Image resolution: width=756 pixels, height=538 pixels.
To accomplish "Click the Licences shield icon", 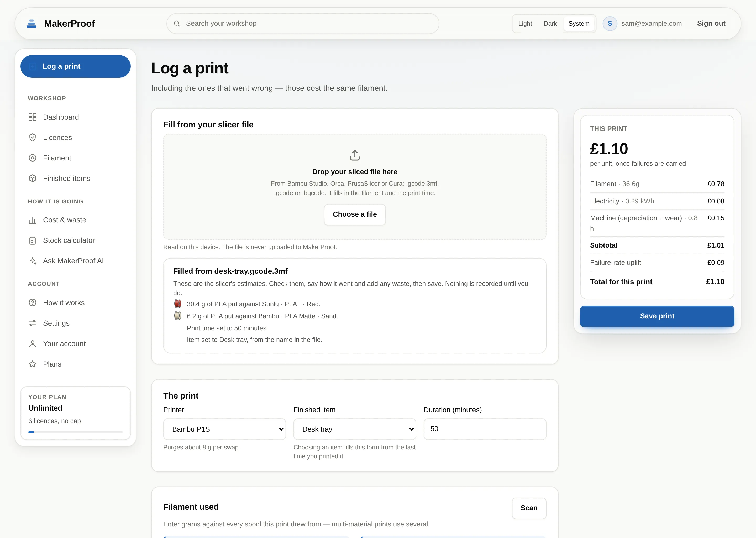I will (x=33, y=137).
